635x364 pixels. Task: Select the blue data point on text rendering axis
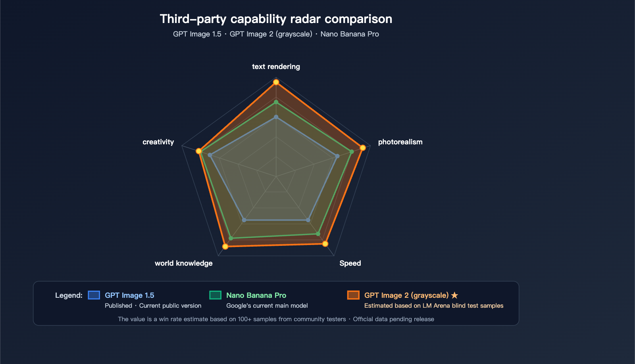[x=276, y=117]
